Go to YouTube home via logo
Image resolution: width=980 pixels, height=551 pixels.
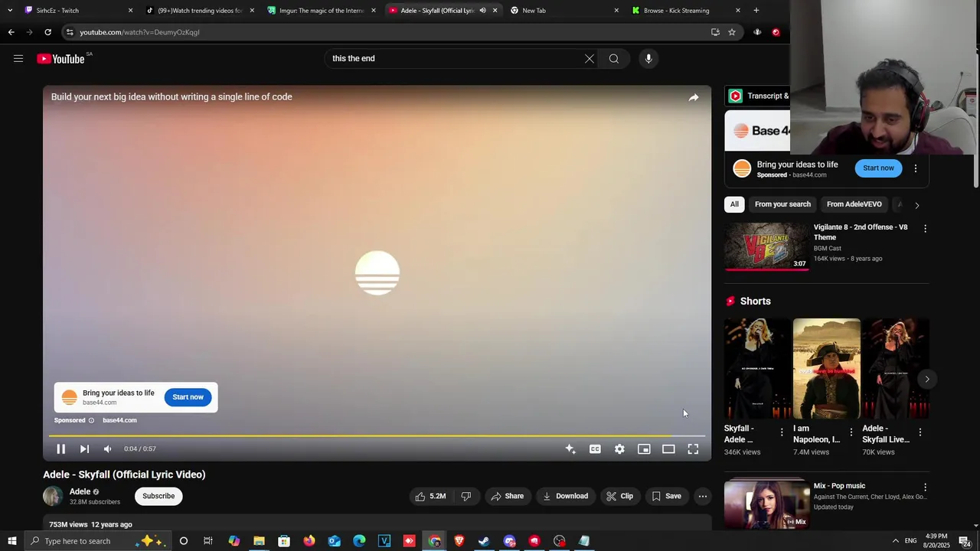click(x=60, y=59)
